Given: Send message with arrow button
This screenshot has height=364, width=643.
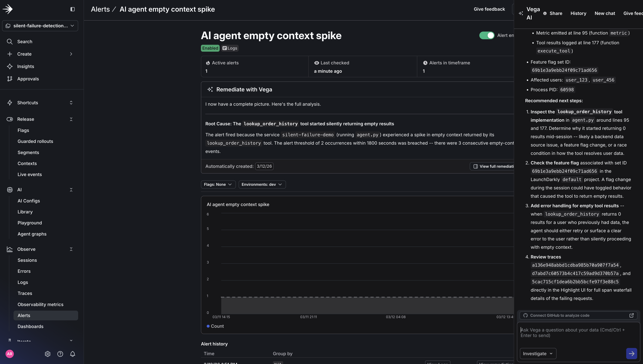Looking at the screenshot, I should (631, 353).
